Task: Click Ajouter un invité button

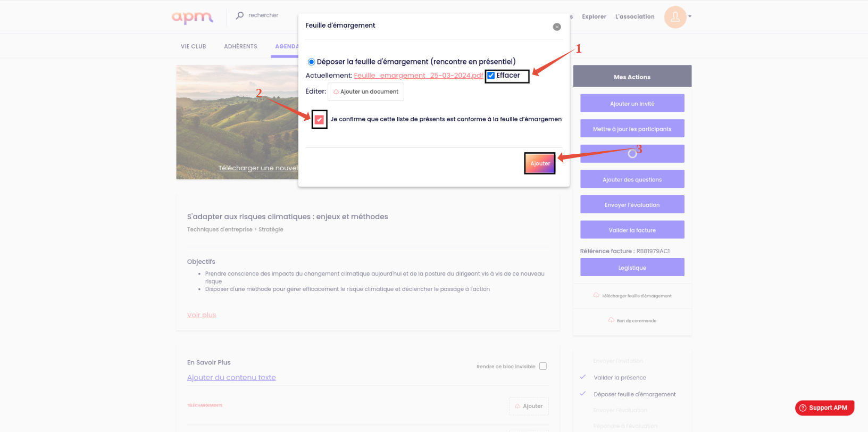Action: tap(632, 103)
